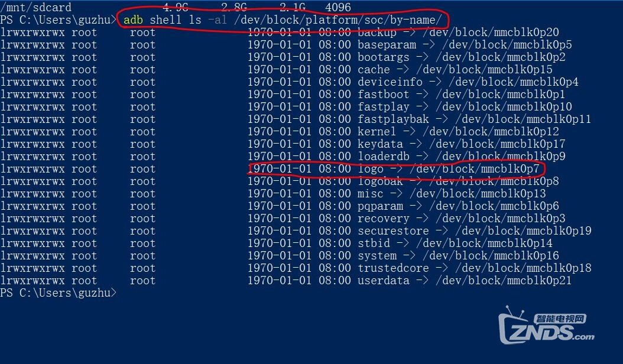
Task: Click the logobak partition name
Action: click(380, 181)
